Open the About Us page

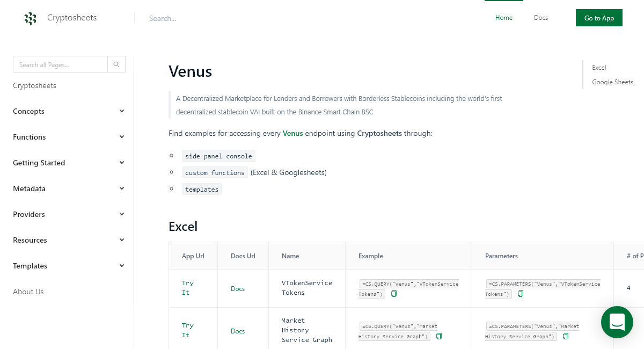28,292
